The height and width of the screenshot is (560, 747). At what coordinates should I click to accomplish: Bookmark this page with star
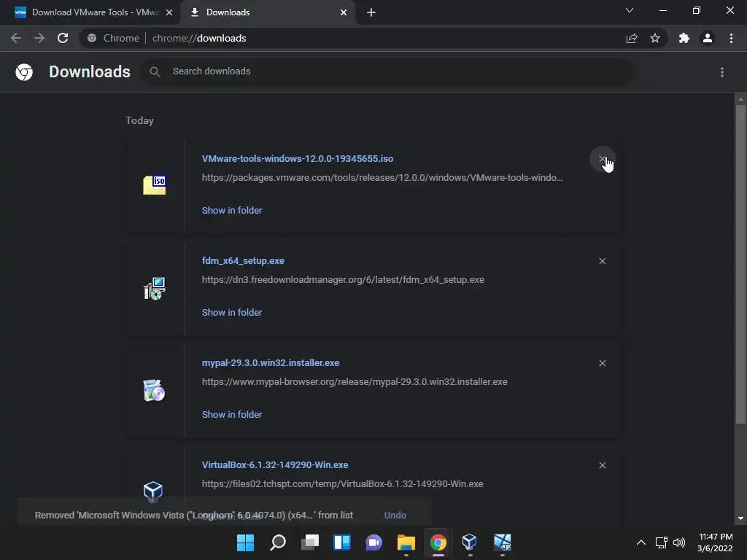[x=655, y=38]
